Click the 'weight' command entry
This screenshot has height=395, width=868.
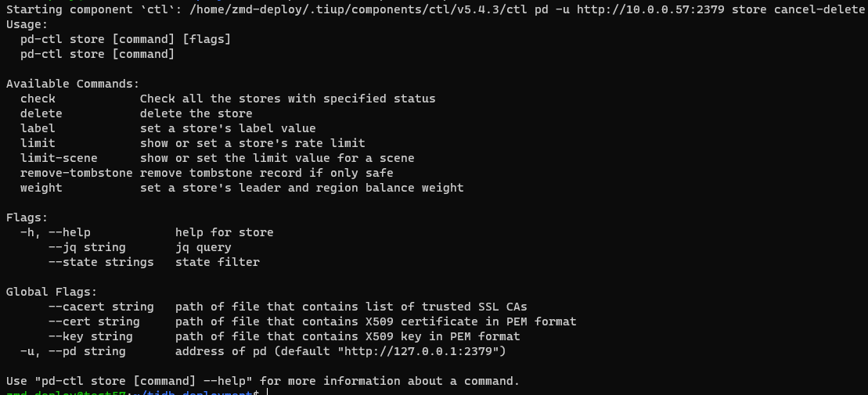tap(41, 188)
